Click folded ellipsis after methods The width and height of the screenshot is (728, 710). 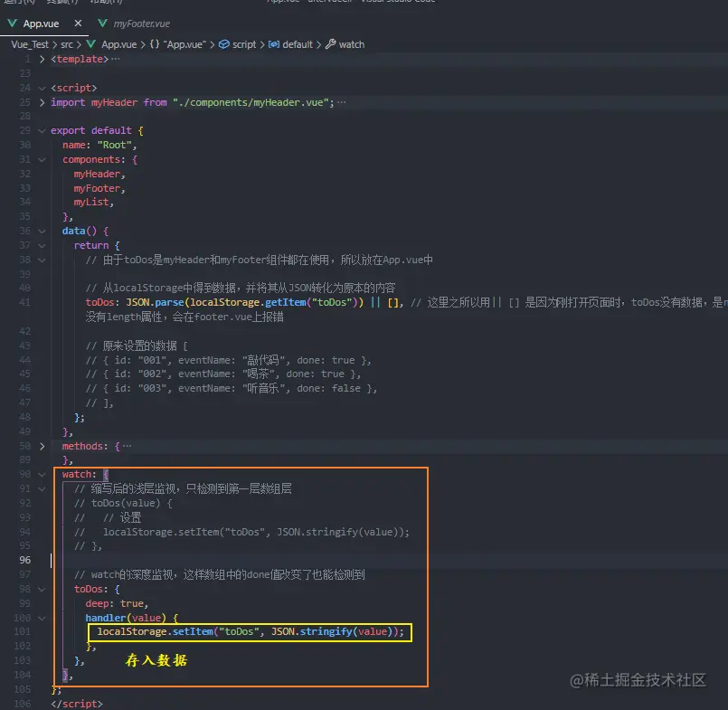pos(127,446)
